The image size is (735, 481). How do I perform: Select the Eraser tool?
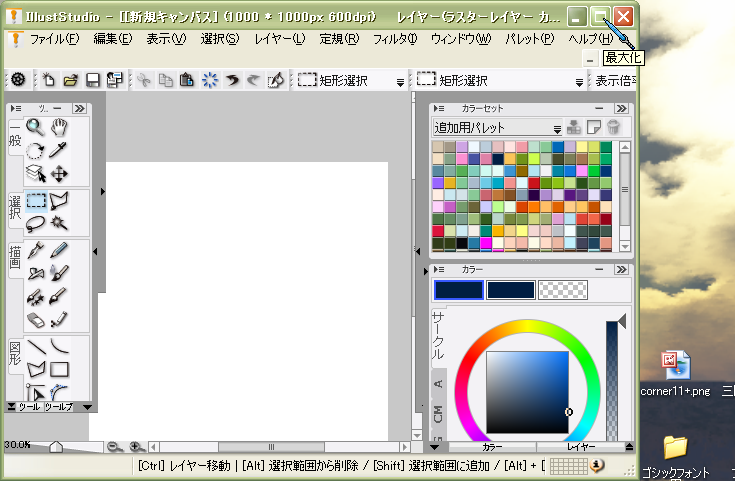point(36,320)
